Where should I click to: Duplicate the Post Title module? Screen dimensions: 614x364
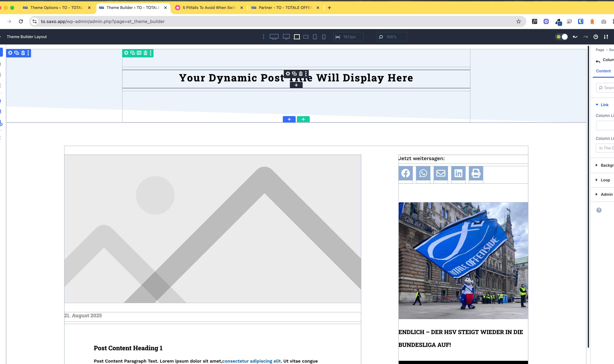coord(294,73)
